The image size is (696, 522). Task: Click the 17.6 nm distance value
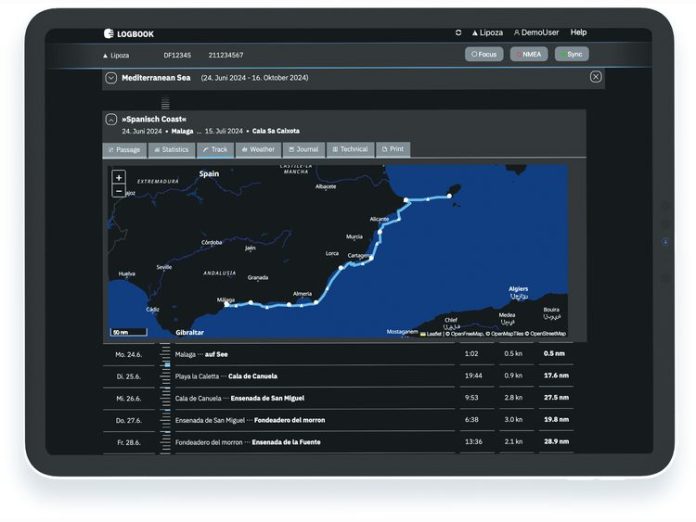coord(556,376)
